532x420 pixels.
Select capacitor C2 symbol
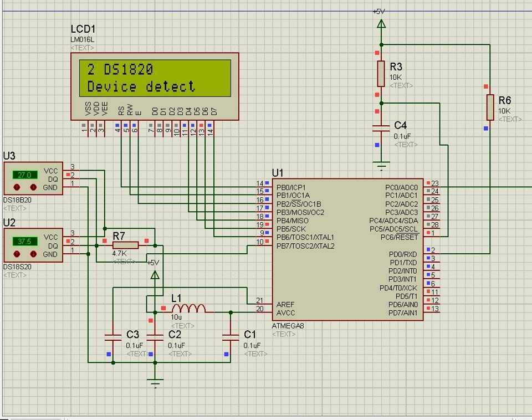[x=155, y=337]
